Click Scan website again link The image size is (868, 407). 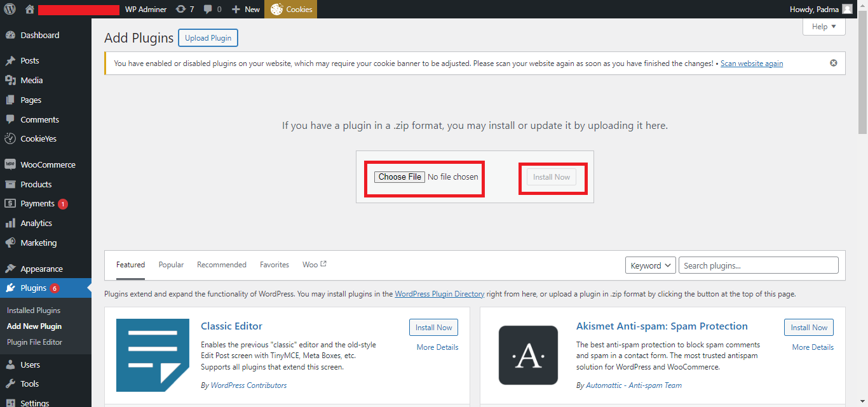pyautogui.click(x=752, y=63)
